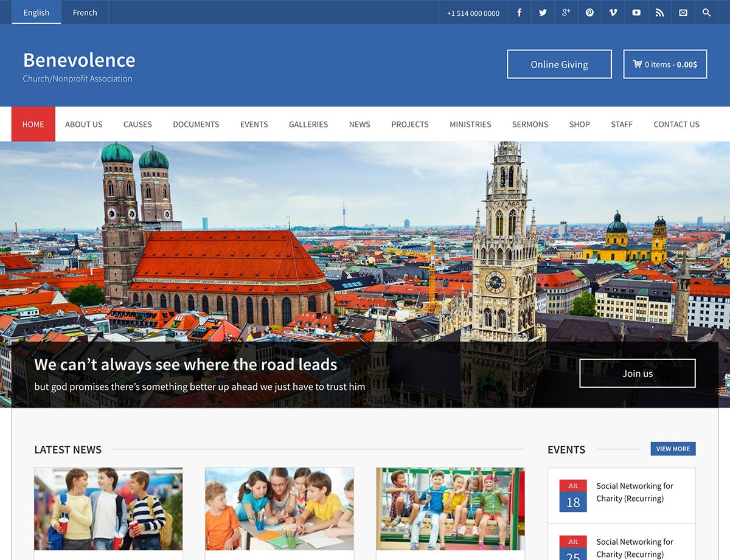The height and width of the screenshot is (560, 730).
Task: Click the Twitter bird icon
Action: [543, 13]
